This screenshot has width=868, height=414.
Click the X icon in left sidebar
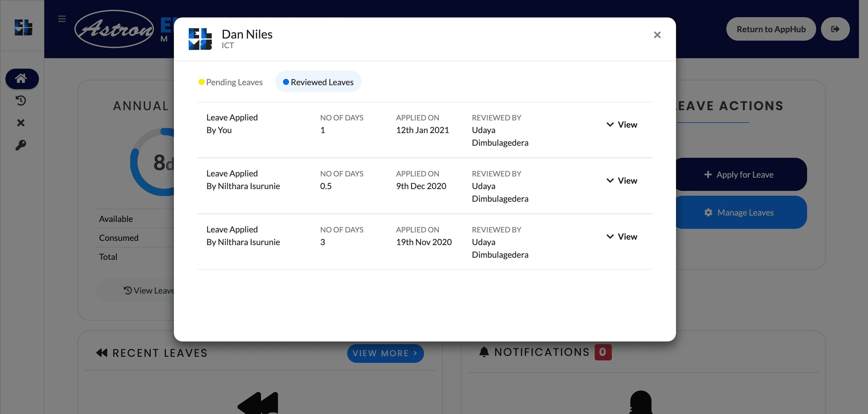(x=21, y=123)
